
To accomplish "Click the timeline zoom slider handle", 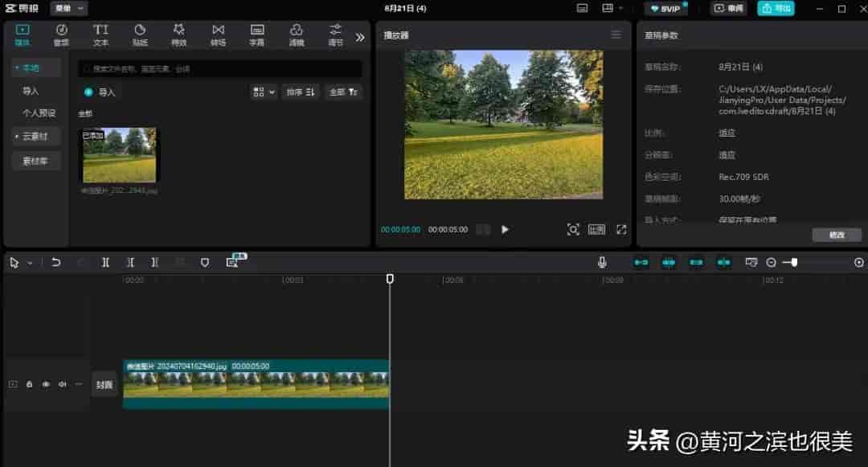I will point(794,262).
